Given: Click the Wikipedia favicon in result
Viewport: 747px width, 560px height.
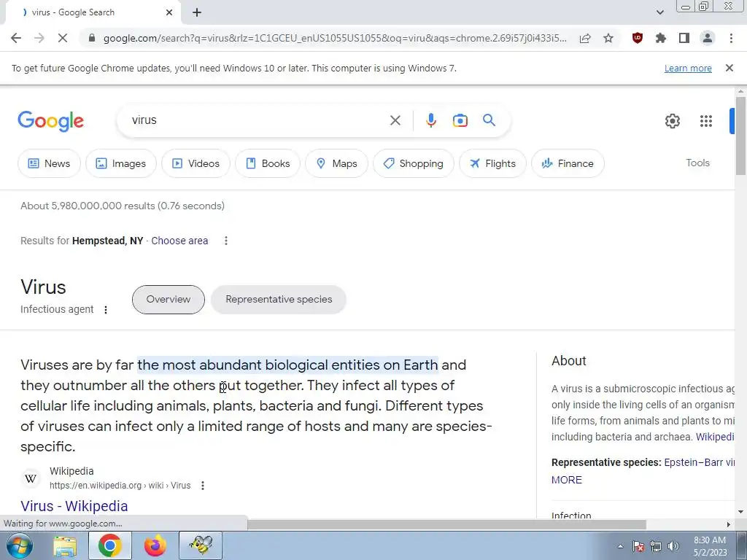Looking at the screenshot, I should click(x=31, y=478).
